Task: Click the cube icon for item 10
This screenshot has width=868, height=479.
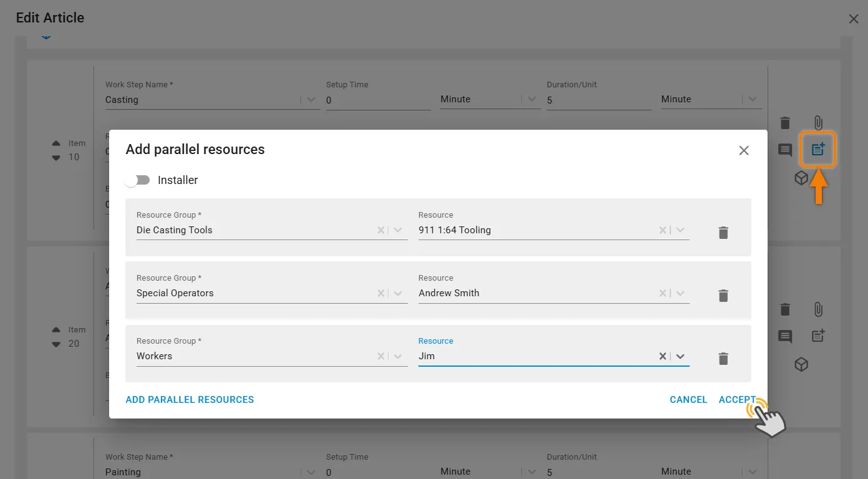Action: pos(801,178)
